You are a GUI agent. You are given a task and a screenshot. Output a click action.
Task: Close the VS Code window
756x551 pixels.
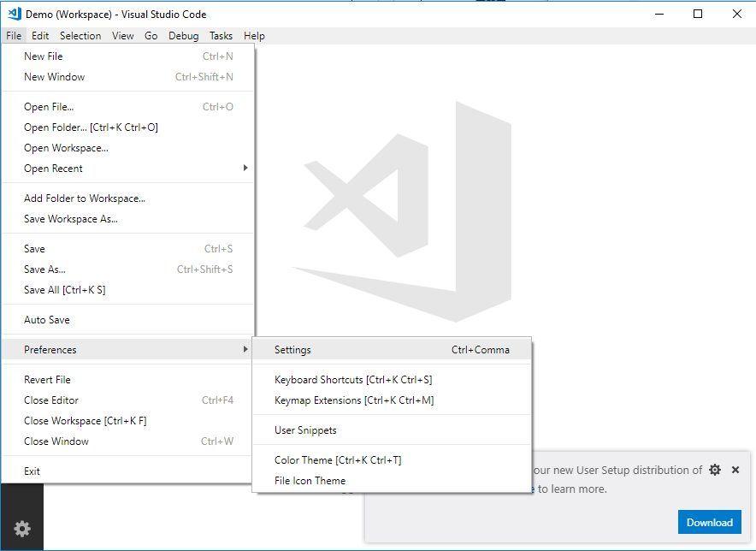(736, 14)
